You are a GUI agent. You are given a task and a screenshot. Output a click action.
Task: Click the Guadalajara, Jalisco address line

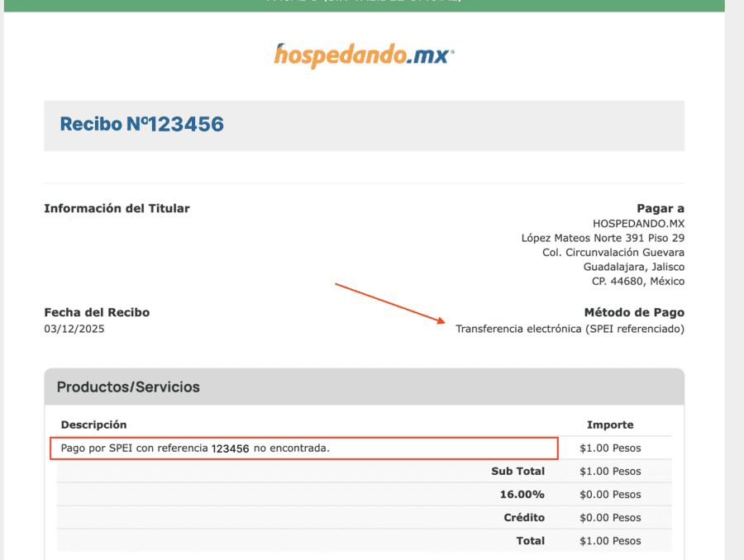tap(633, 267)
